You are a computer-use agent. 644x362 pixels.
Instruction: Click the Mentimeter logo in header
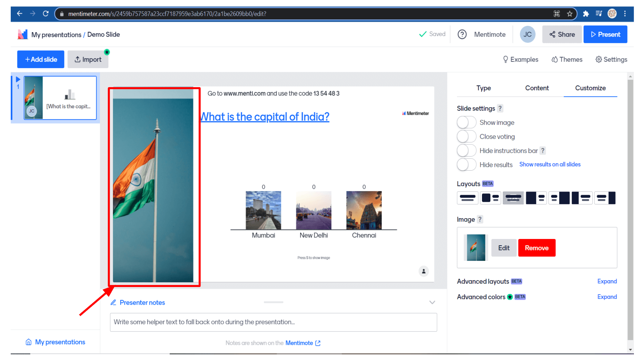click(x=22, y=35)
